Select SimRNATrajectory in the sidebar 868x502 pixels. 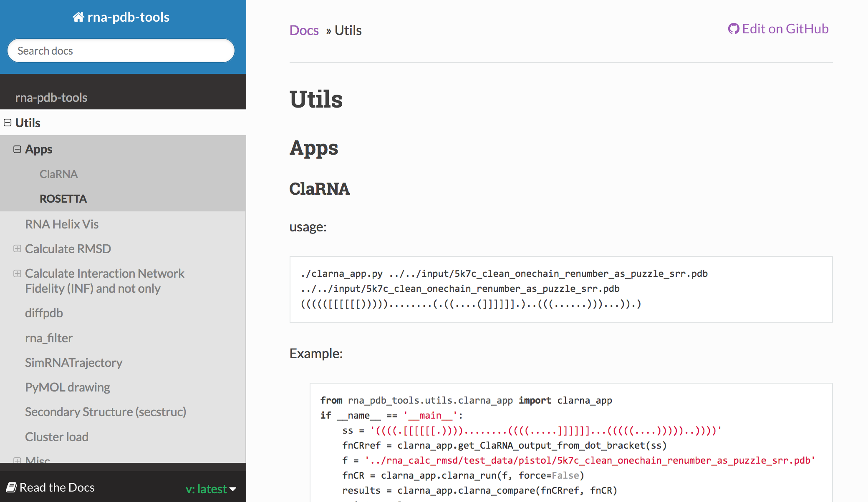[74, 362]
